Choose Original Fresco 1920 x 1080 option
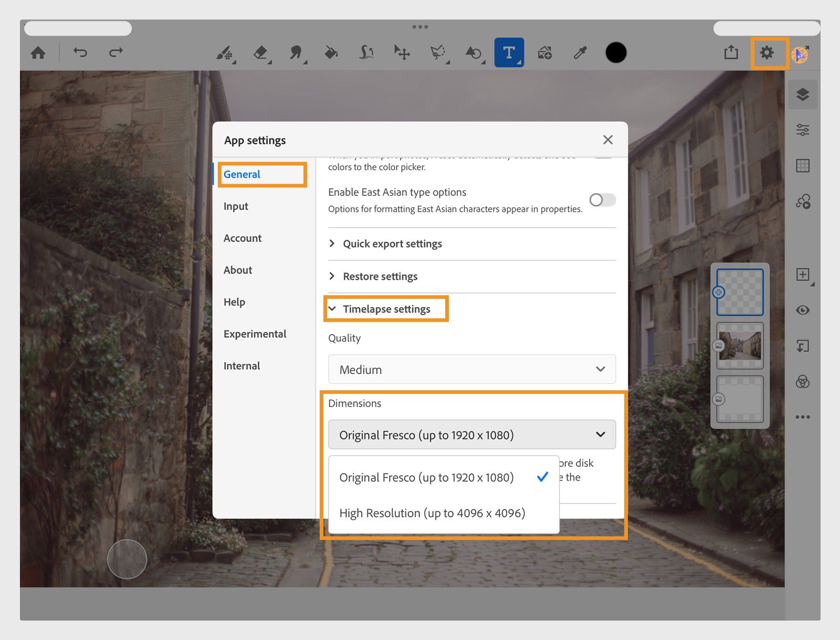The image size is (840, 640). click(444, 477)
